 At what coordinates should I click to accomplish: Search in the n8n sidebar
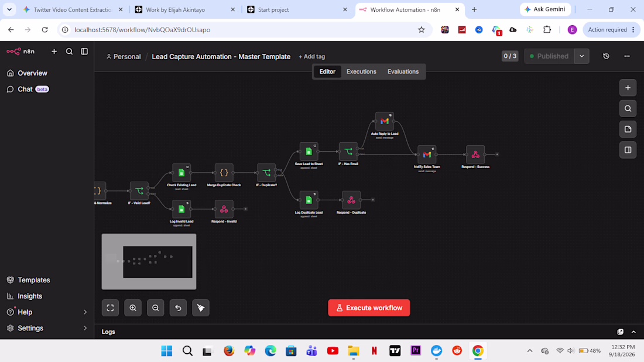point(69,52)
